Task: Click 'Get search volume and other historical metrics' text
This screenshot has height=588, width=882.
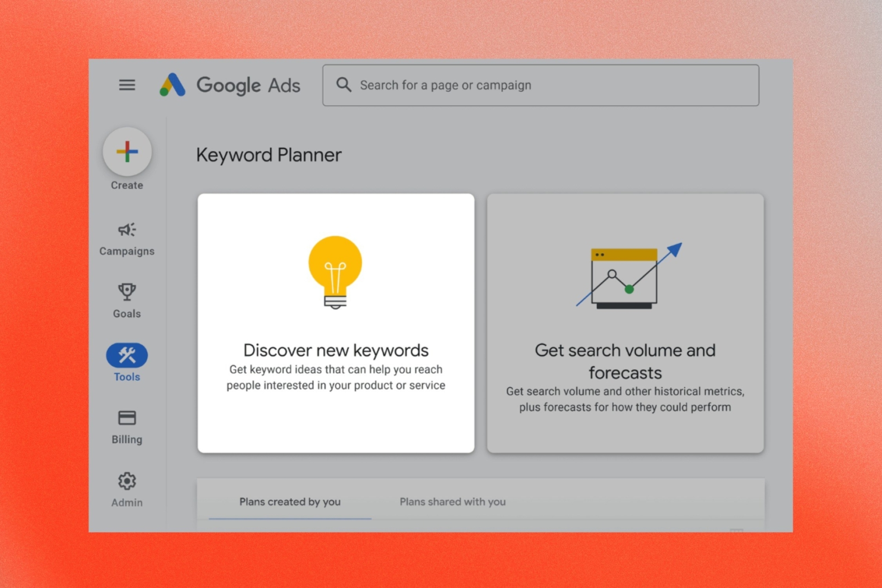Action: coord(625,399)
